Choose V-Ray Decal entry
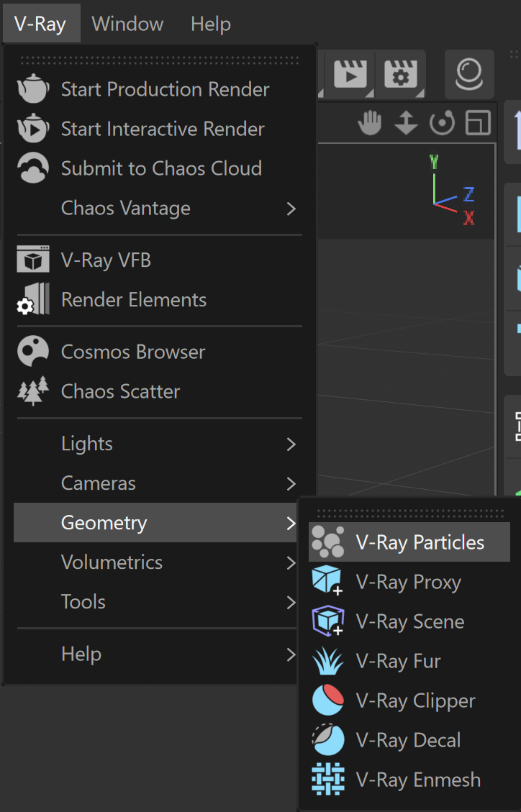Viewport: 521px width, 812px height. click(409, 740)
